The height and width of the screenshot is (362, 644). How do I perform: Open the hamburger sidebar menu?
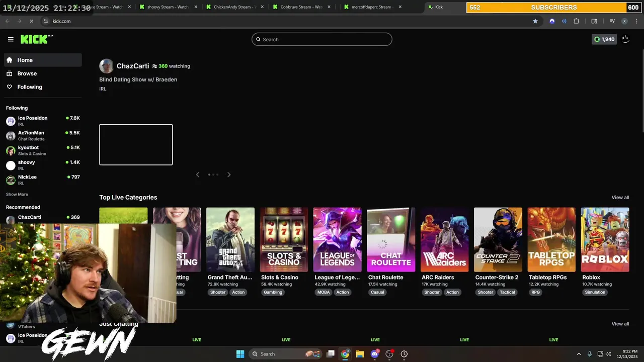(x=11, y=39)
